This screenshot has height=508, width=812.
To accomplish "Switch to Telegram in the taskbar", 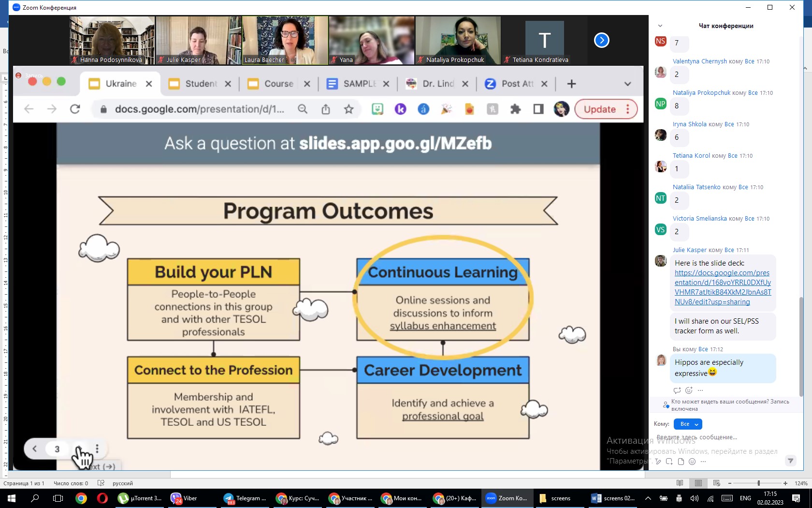I will tap(245, 498).
